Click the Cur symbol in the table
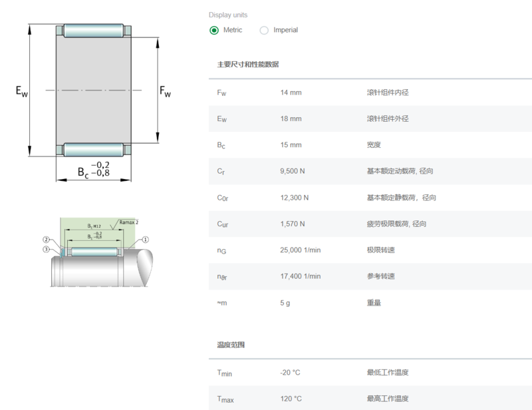 point(223,224)
